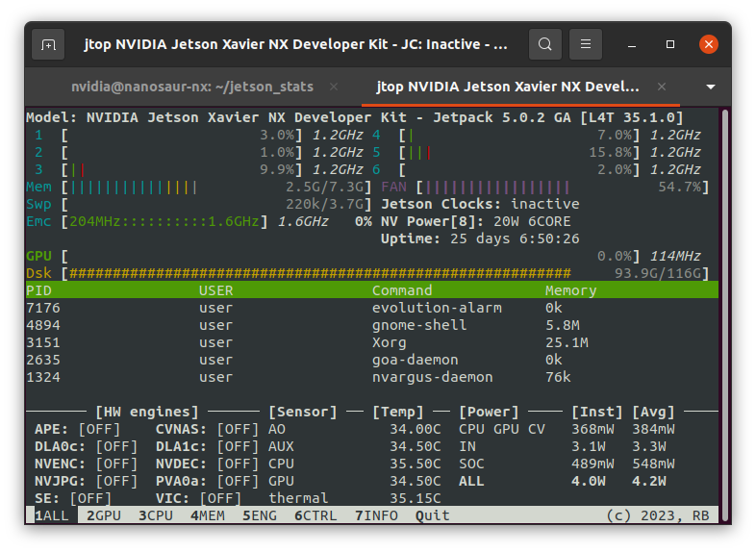Click the Swp usage value 220k/3.7G
The image size is (756, 552).
tap(324, 205)
